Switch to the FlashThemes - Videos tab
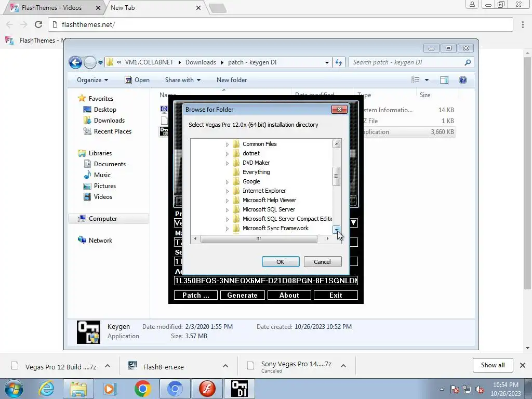The width and height of the screenshot is (532, 399). (51, 8)
